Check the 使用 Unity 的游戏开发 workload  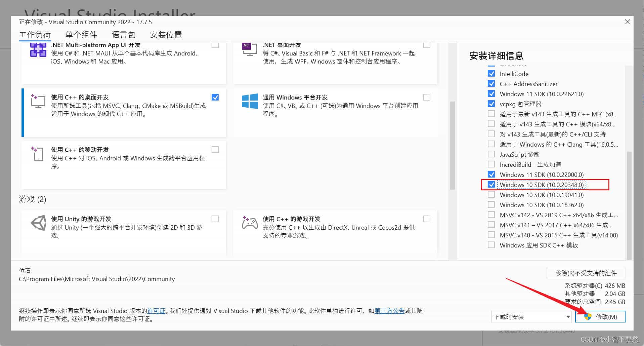pyautogui.click(x=215, y=219)
